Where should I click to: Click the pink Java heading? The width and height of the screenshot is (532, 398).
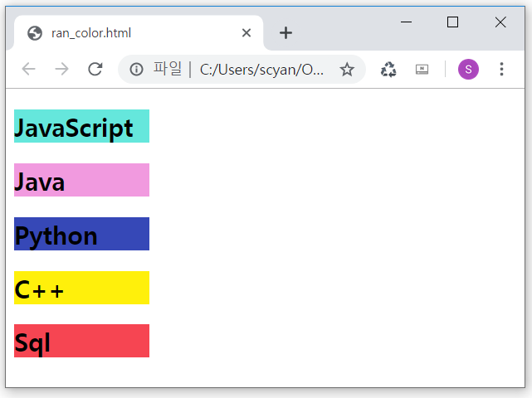(82, 180)
